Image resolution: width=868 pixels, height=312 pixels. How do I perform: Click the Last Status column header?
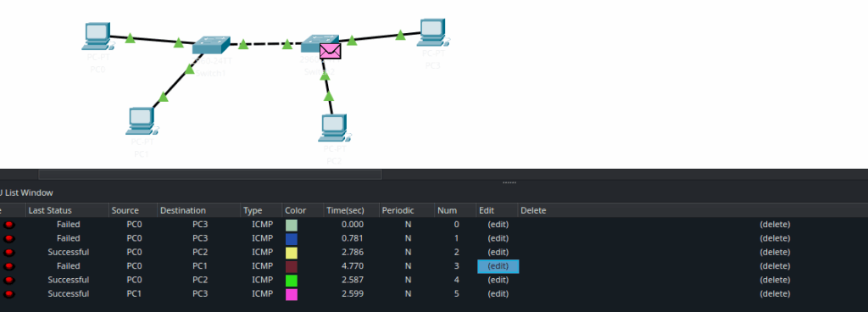(67, 210)
